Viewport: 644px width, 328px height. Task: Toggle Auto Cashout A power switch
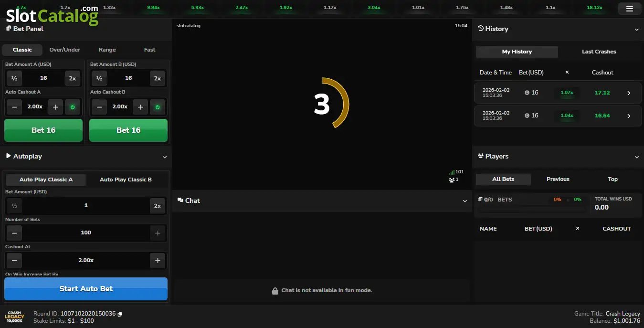[73, 107]
